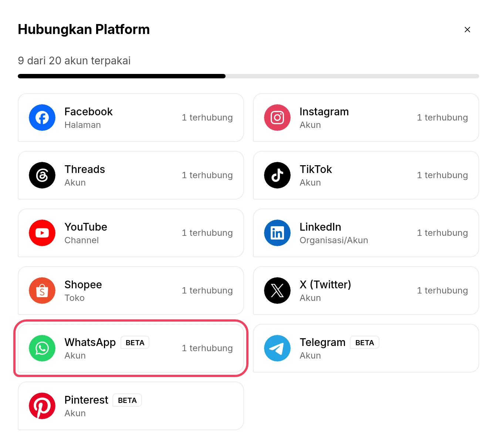Click the BETA badge next to Telegram
Viewport: 497px width, 448px height.
365,343
